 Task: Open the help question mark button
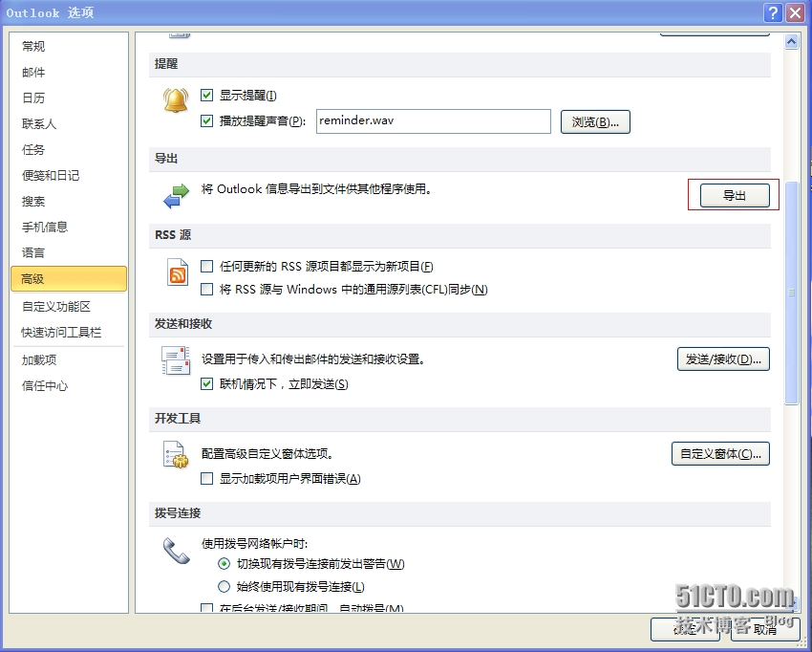click(773, 12)
